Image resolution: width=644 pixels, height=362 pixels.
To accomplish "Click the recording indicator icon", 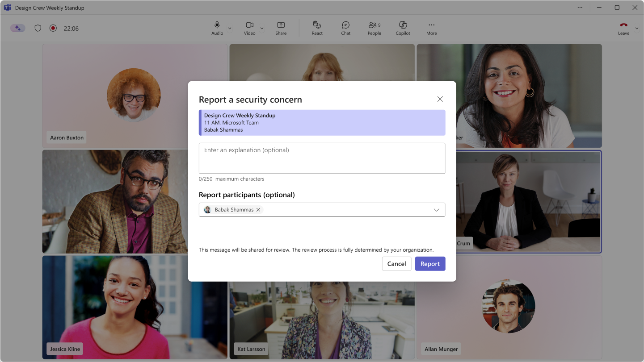I will click(x=53, y=28).
